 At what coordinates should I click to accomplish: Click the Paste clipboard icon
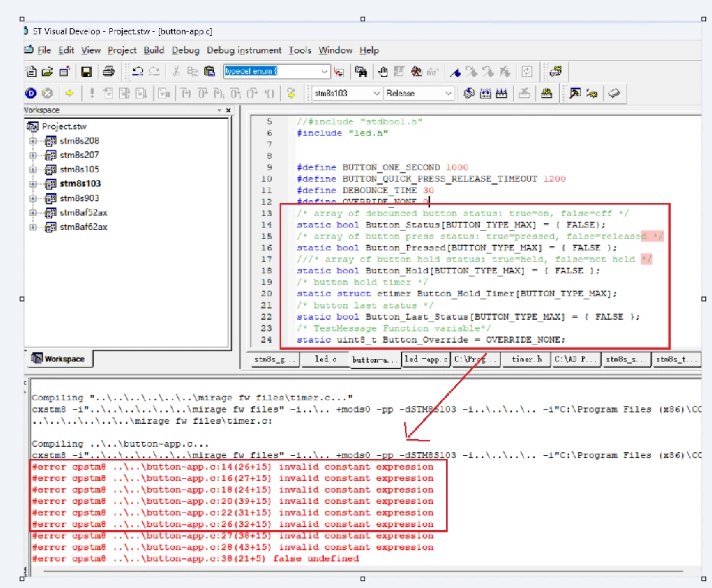(x=209, y=71)
